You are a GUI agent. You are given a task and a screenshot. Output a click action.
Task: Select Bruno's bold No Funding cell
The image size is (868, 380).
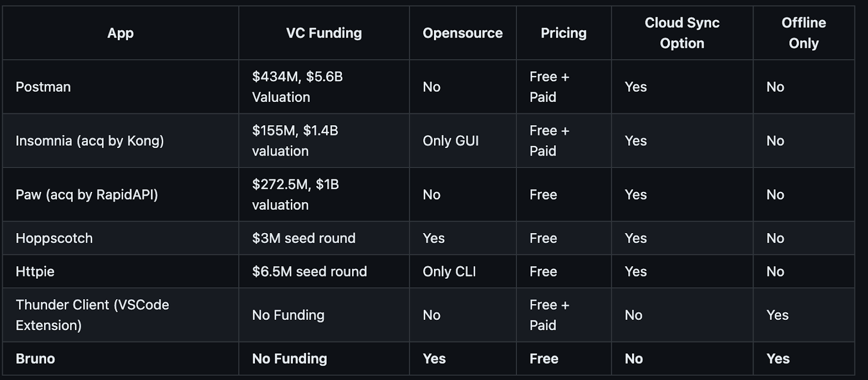pyautogui.click(x=324, y=358)
